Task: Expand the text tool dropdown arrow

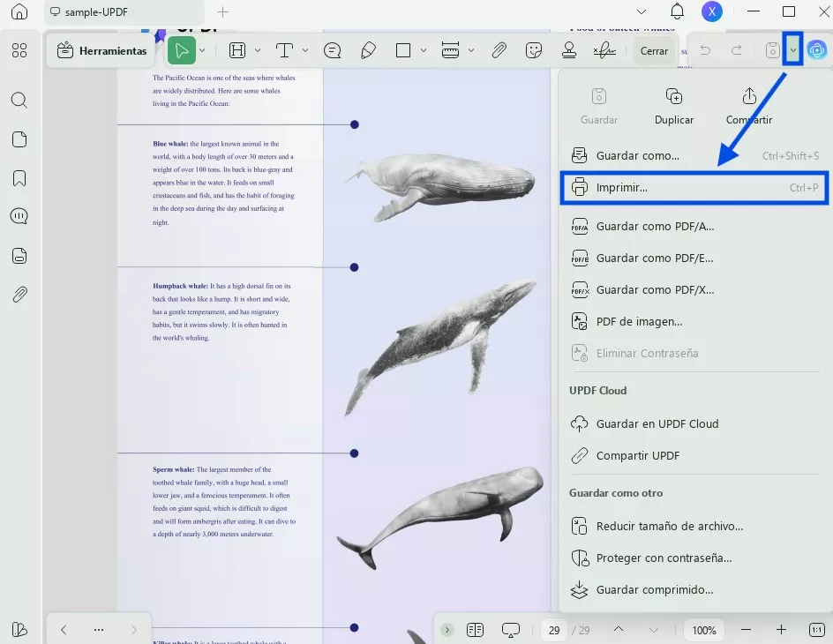Action: point(305,51)
